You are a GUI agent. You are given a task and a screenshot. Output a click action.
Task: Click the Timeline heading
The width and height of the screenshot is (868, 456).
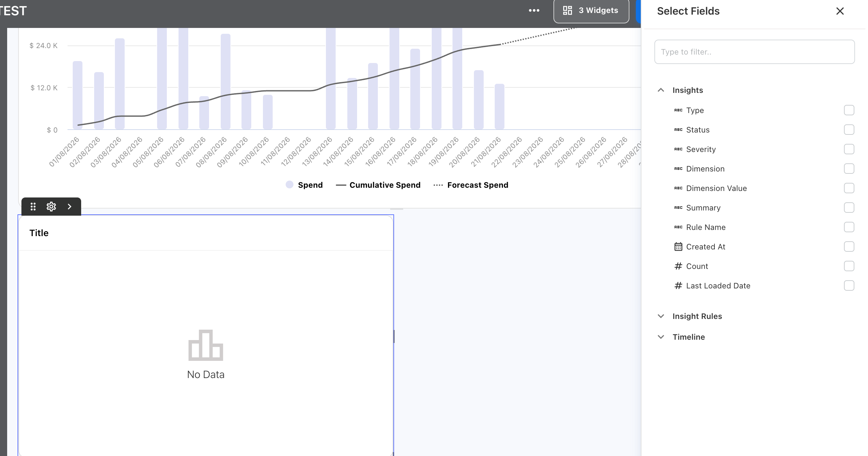coord(688,337)
